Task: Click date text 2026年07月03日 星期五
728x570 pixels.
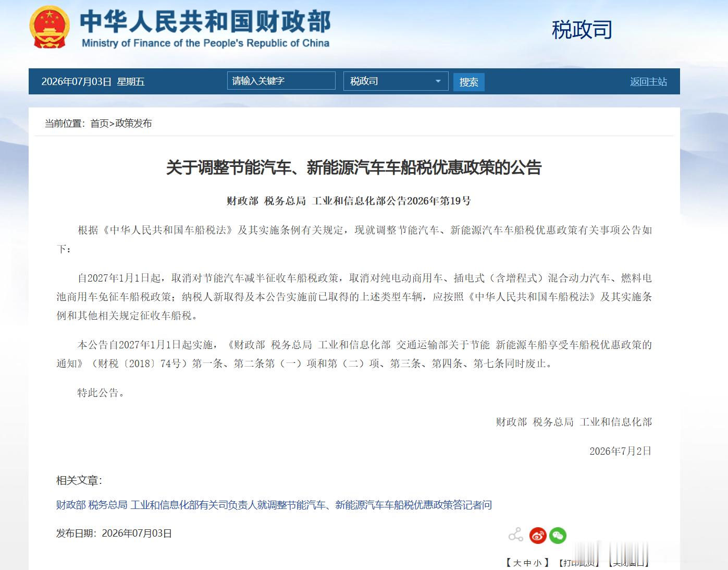Action: pos(93,81)
